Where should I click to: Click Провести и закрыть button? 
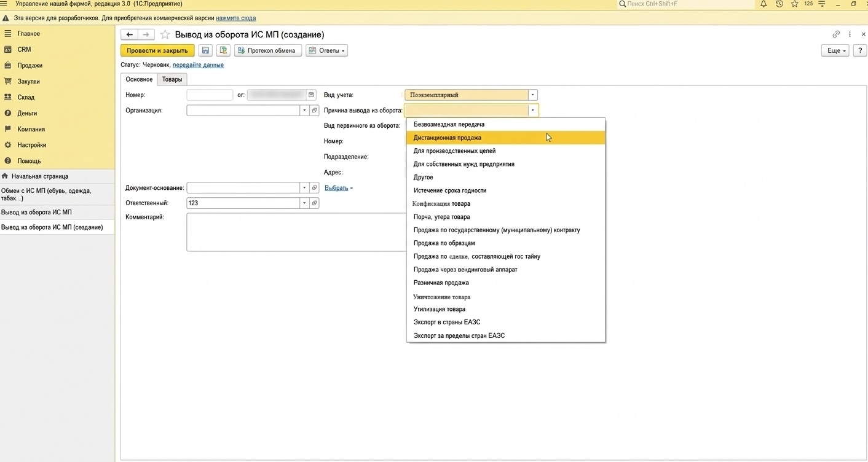(x=157, y=50)
